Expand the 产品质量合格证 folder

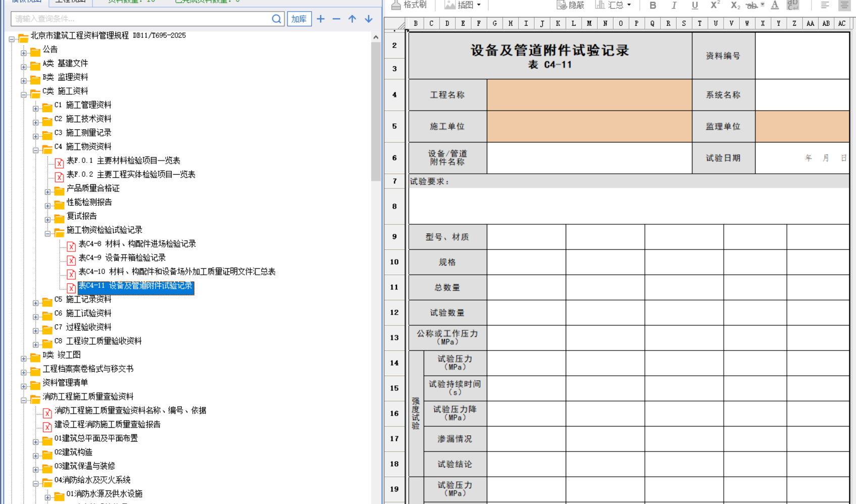tap(48, 192)
